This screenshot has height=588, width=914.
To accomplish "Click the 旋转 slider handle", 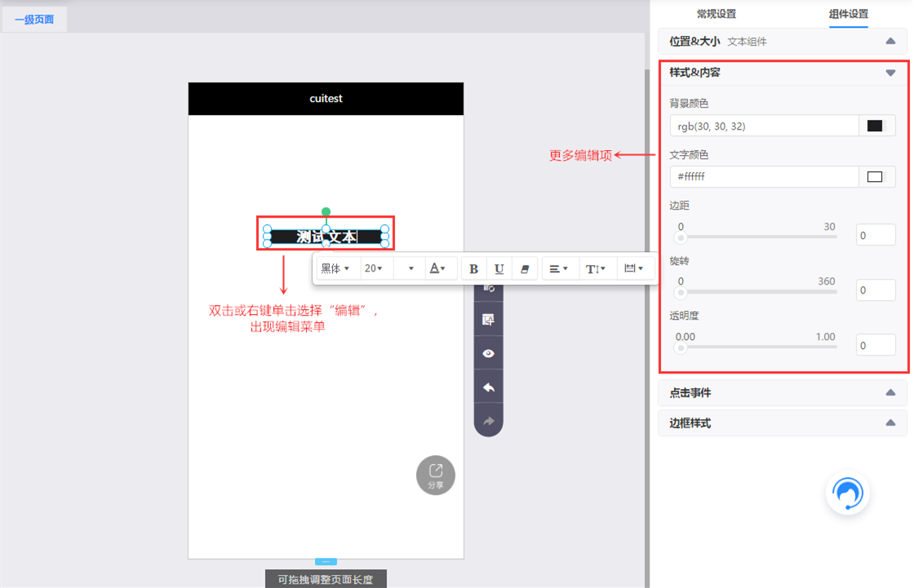I will tap(681, 292).
